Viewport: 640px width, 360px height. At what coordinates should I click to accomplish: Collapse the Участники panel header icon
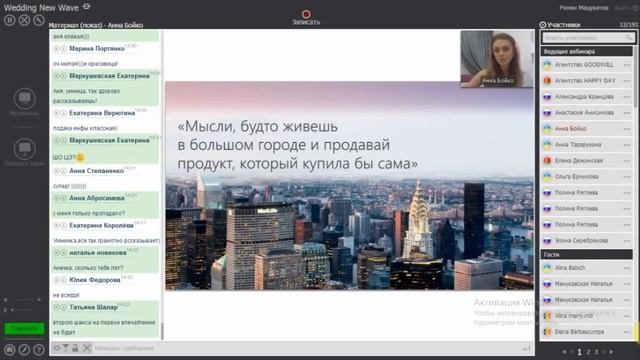(543, 25)
